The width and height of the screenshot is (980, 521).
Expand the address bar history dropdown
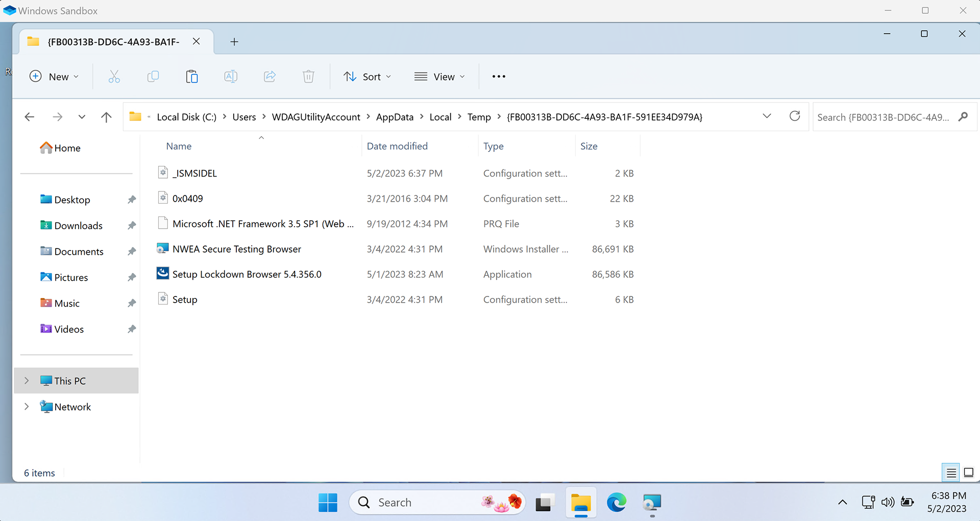click(767, 116)
